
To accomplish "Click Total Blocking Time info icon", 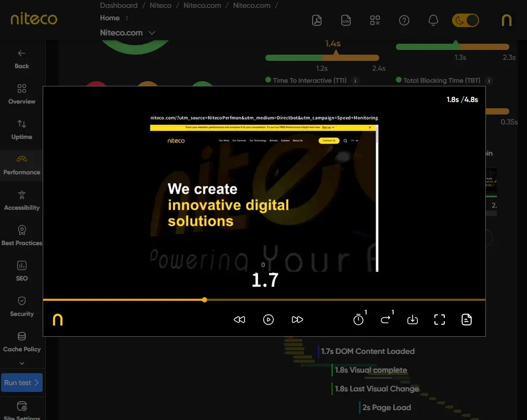I will tap(489, 81).
